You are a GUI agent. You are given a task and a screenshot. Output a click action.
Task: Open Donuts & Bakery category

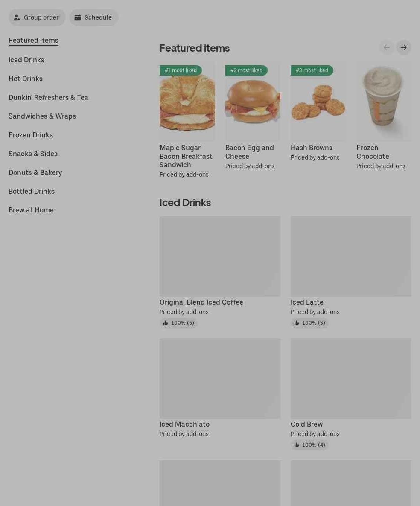click(x=35, y=173)
